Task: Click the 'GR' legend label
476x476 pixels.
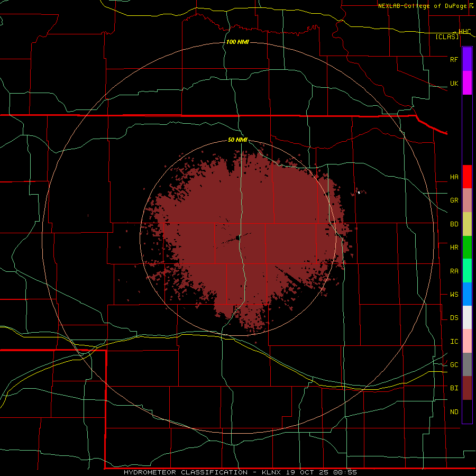Action: click(x=454, y=200)
